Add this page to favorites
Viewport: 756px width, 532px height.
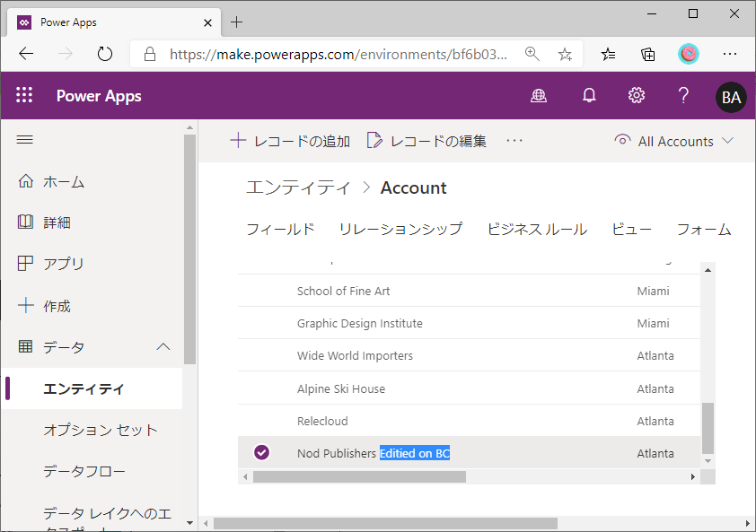565,54
